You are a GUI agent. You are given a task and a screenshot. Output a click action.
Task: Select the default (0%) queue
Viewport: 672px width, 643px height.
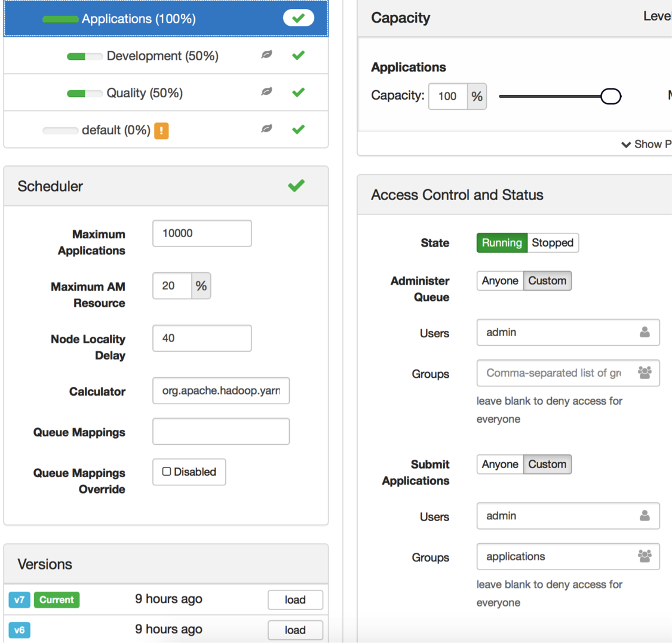(x=166, y=130)
